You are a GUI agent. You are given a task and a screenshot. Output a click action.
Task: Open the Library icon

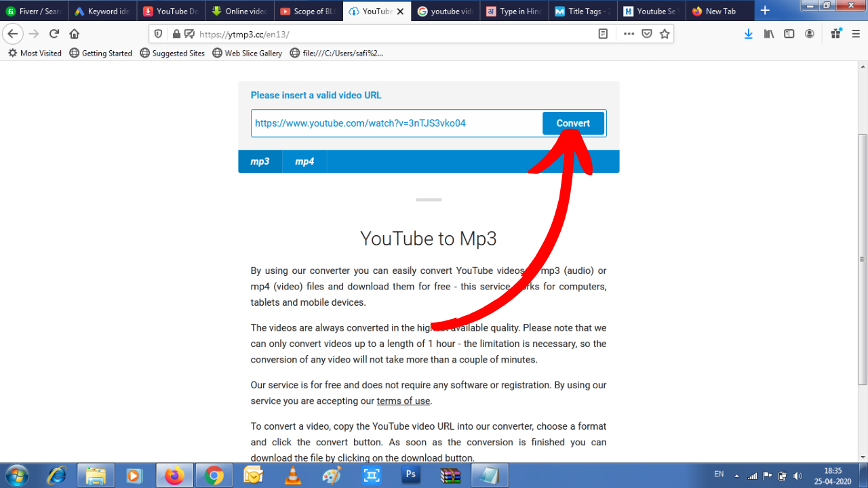(769, 34)
